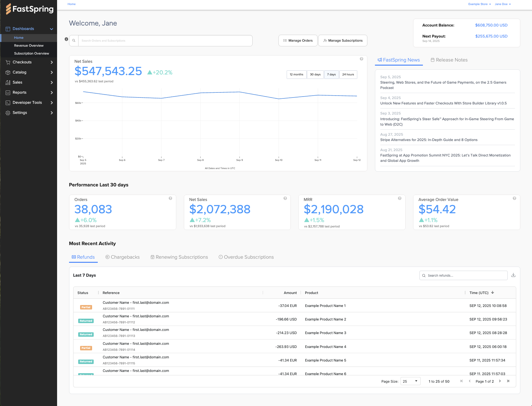Select the 30 days chart range
This screenshot has width=532, height=406.
pos(315,74)
